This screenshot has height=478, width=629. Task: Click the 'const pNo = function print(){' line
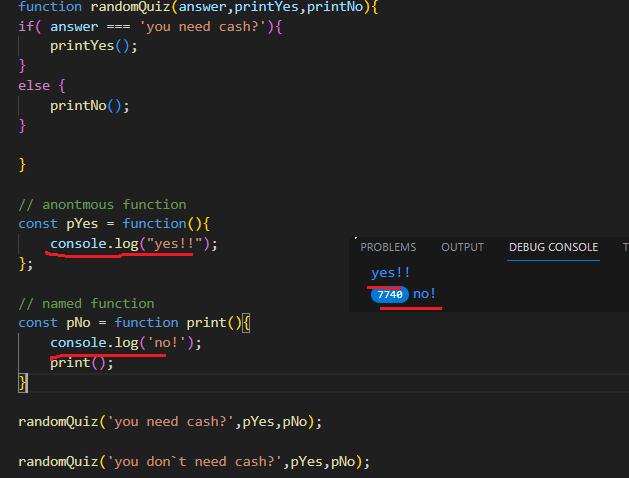point(134,323)
